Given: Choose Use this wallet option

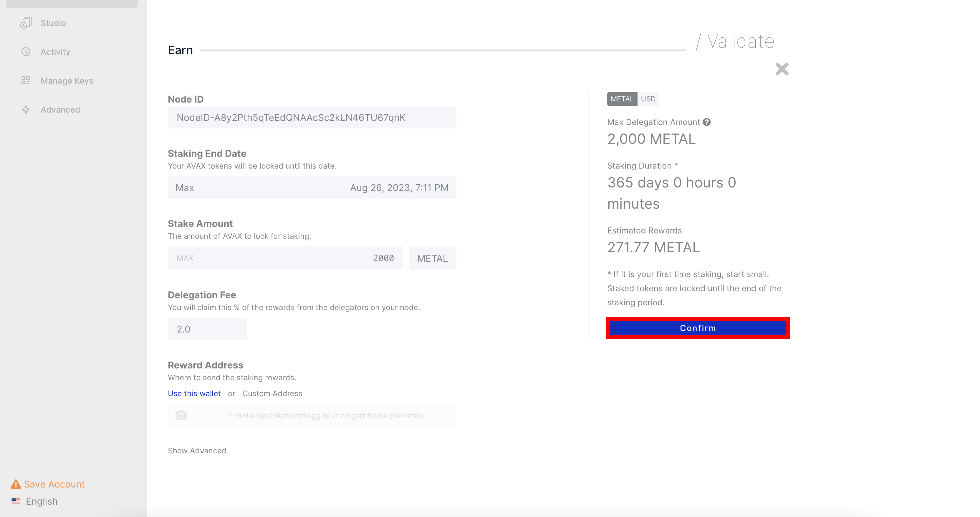Looking at the screenshot, I should [x=194, y=394].
